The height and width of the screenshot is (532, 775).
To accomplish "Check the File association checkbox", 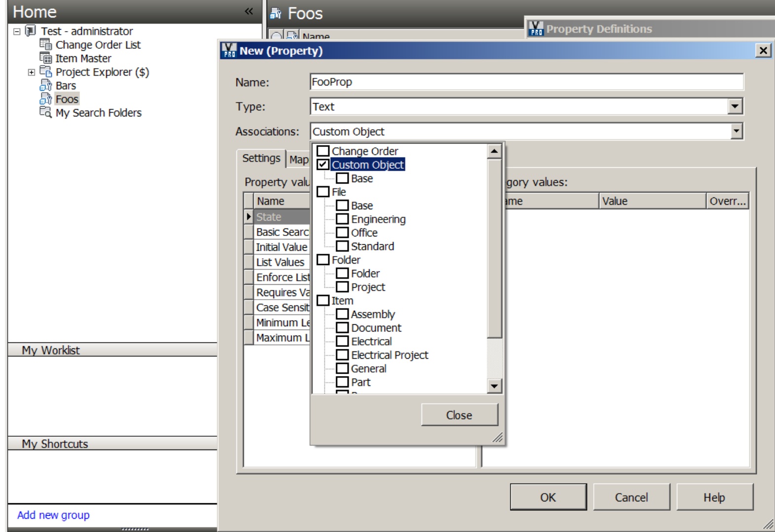I will point(323,191).
